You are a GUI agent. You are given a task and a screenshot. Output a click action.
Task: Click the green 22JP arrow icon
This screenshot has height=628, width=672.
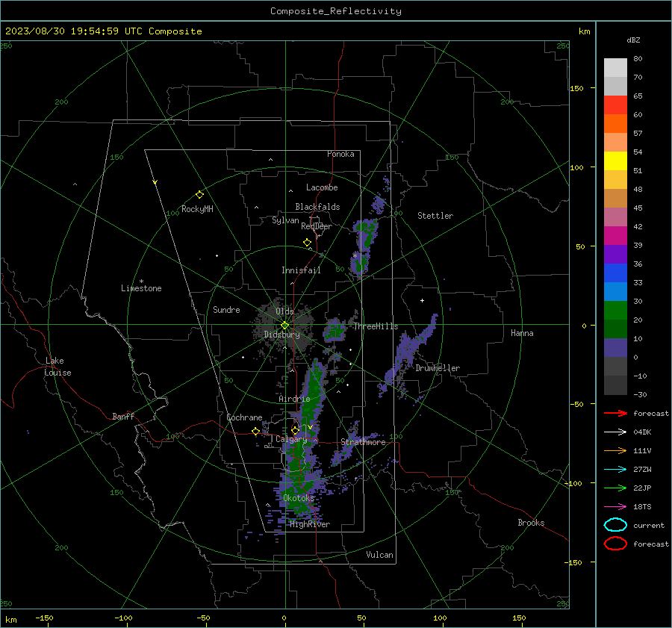[x=615, y=488]
